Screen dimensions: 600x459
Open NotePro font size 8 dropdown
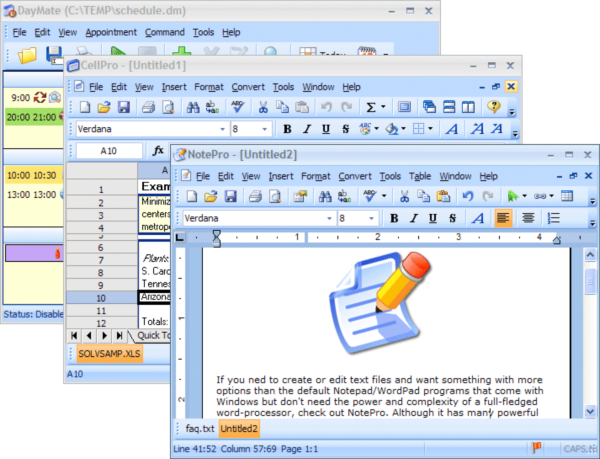(x=371, y=218)
